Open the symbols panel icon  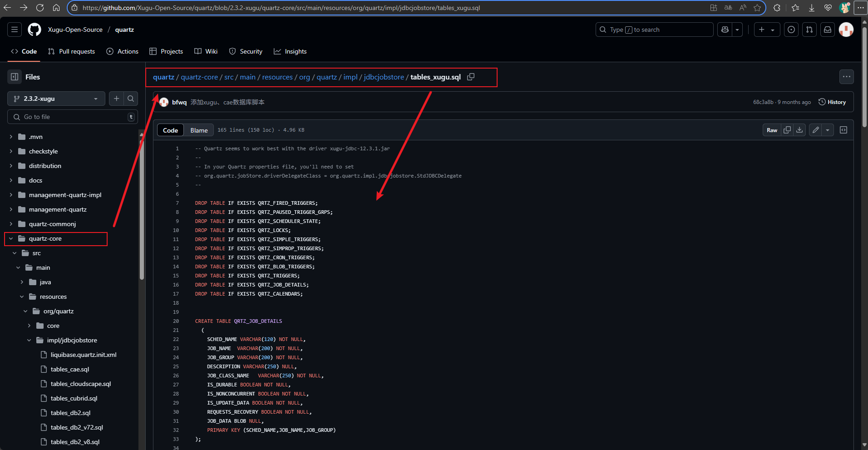(x=843, y=130)
